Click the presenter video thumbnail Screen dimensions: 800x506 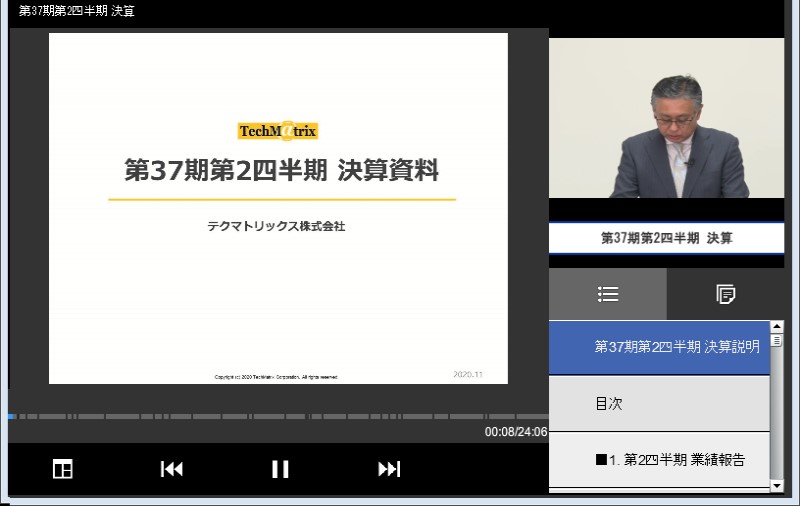(x=666, y=118)
